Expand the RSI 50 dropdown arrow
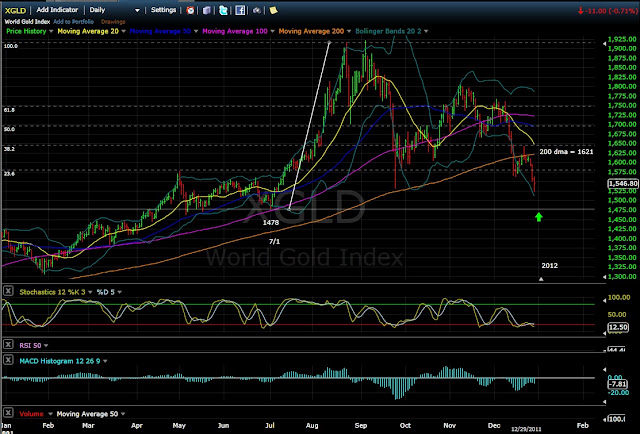 (x=46, y=346)
